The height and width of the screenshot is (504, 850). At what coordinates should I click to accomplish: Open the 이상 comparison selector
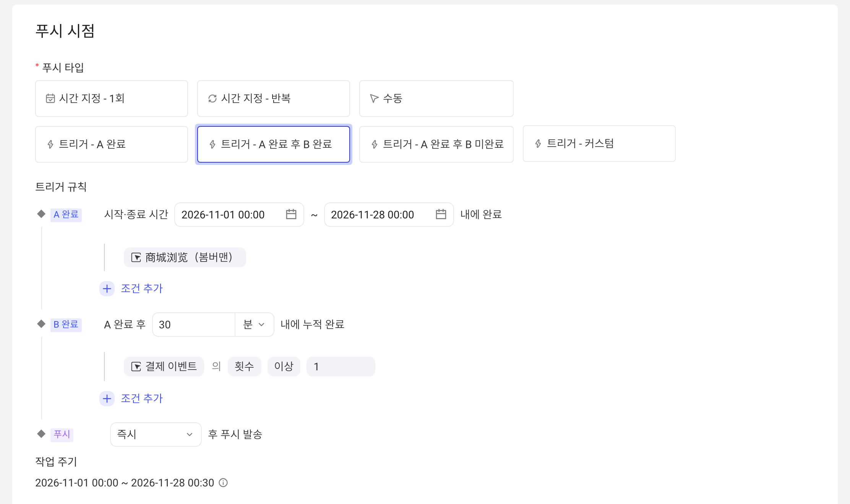(x=284, y=367)
